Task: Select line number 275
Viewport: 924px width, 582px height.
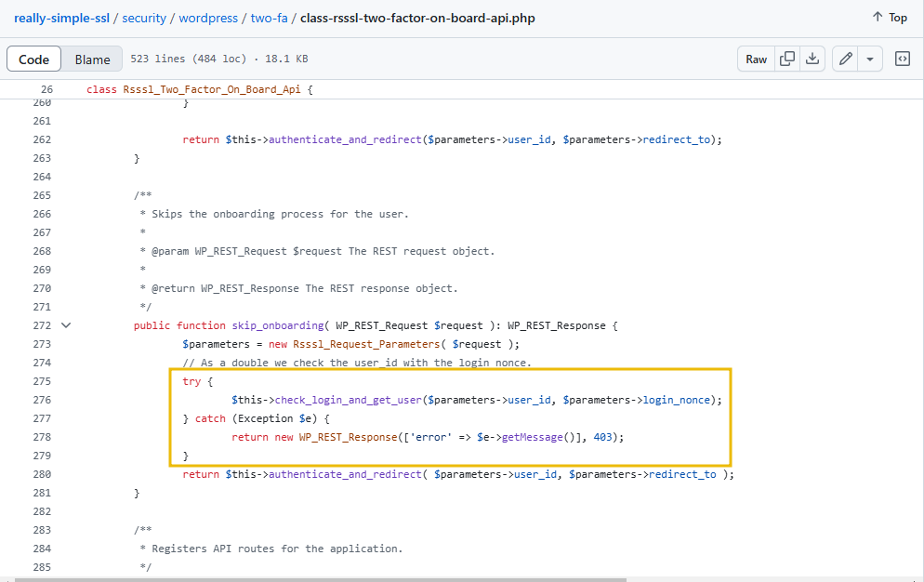Action: (x=42, y=381)
